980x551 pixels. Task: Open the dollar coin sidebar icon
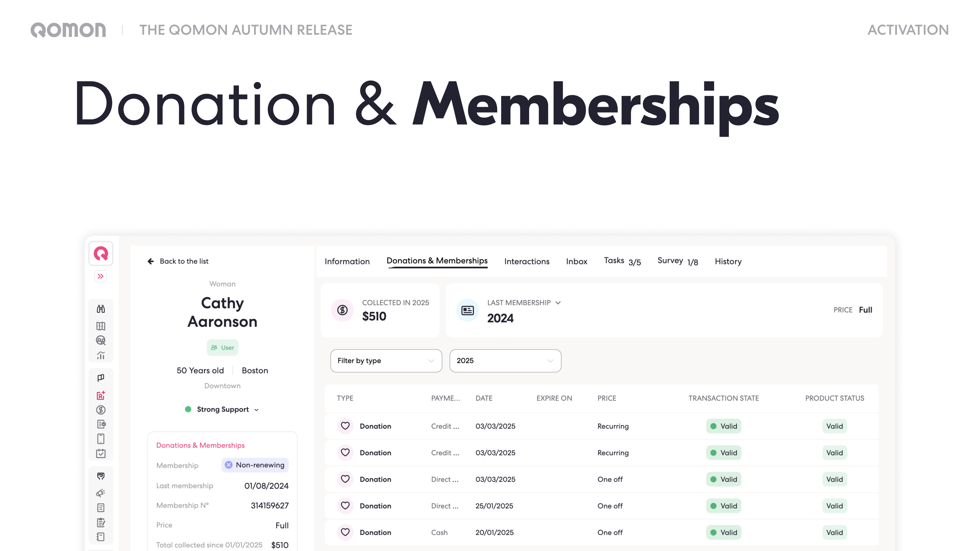pyautogui.click(x=101, y=410)
